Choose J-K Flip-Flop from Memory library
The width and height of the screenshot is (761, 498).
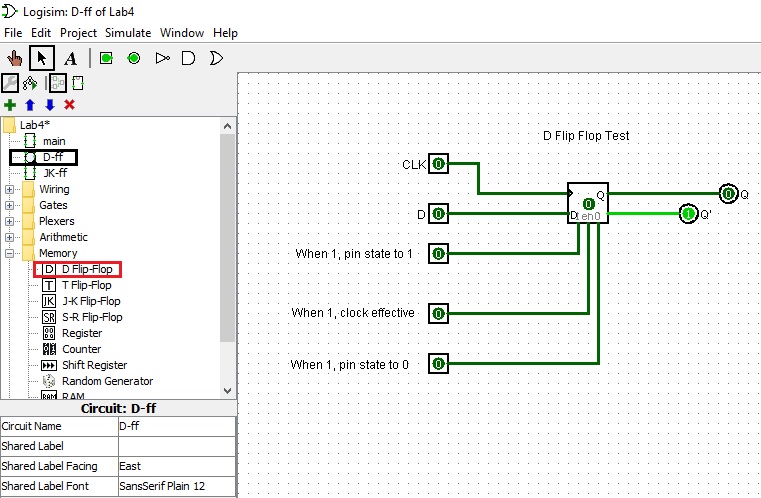point(91,301)
